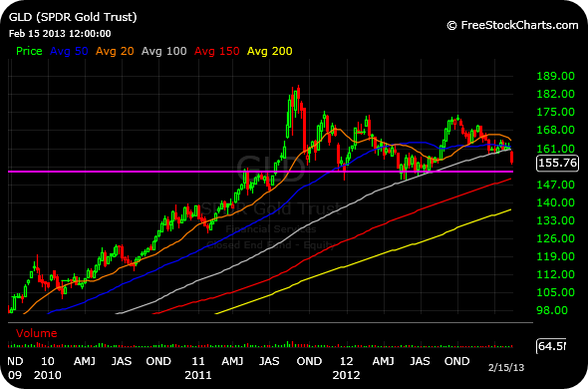Click the 155.76 current price box

557,163
